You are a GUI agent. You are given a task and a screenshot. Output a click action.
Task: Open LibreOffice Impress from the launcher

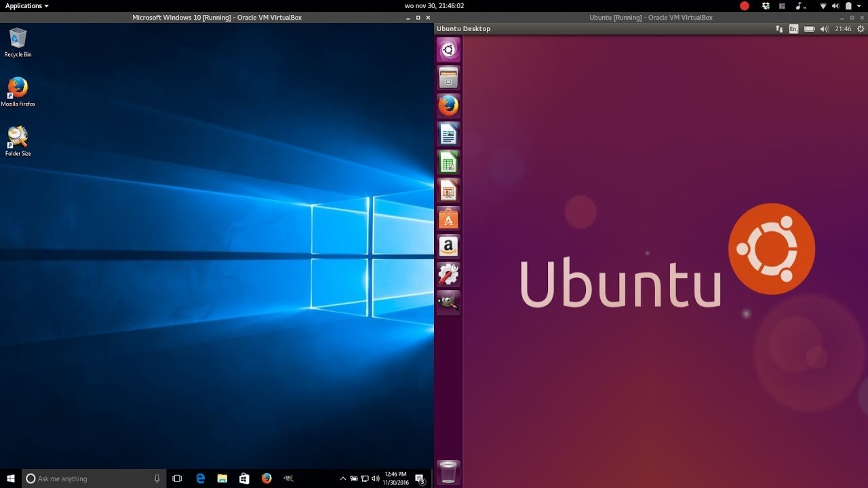pos(448,191)
